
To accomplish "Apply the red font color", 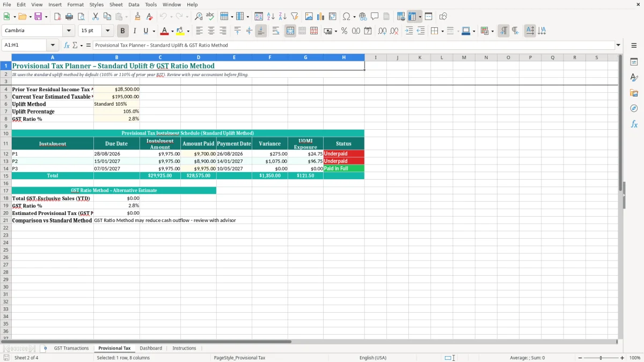I will (165, 31).
